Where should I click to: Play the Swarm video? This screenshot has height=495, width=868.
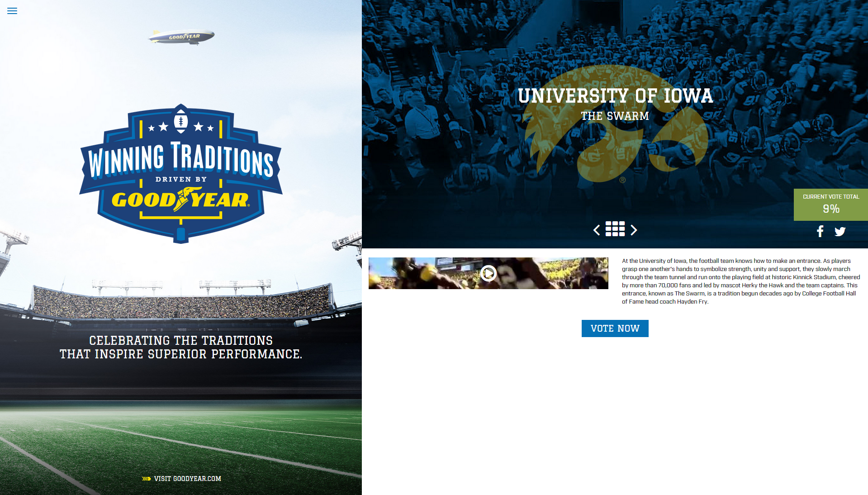pos(489,273)
